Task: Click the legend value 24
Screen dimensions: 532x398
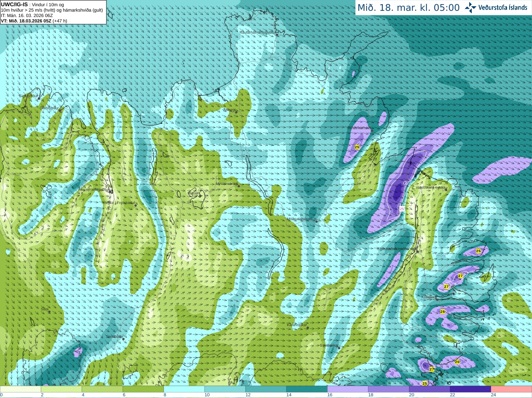Action: [x=493, y=395]
